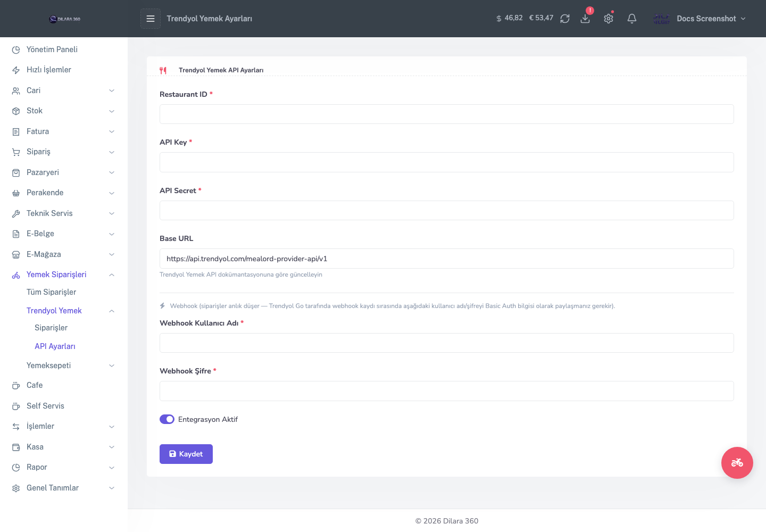This screenshot has height=532, width=766.
Task: Toggle the hamburger sidebar menu button
Action: tap(151, 19)
